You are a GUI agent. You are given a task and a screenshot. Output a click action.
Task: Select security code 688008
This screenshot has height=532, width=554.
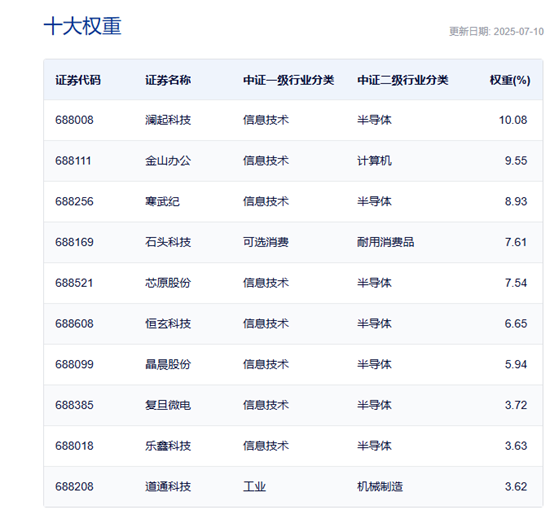(75, 120)
